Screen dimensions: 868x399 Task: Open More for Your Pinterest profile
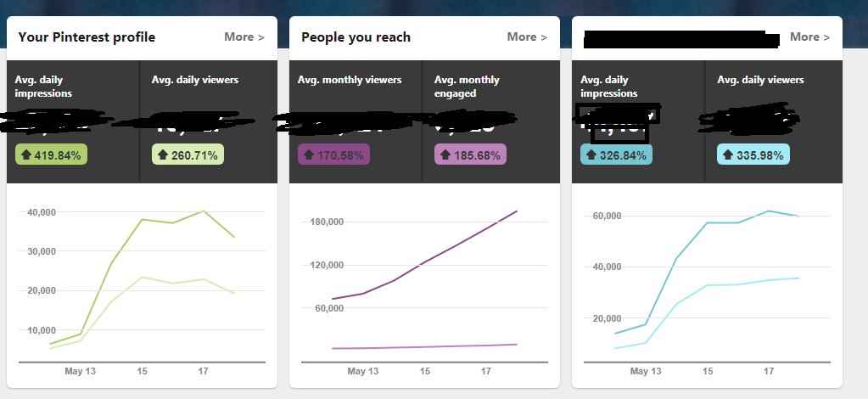click(x=244, y=37)
